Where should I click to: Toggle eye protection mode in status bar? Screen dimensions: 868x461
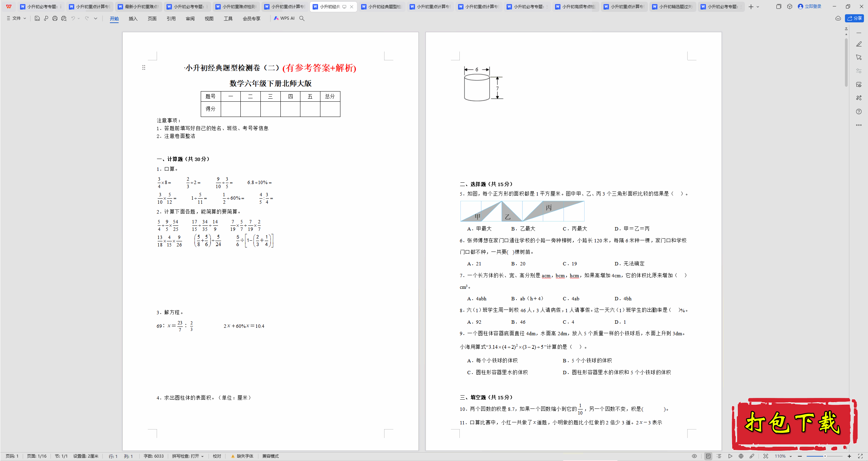point(694,456)
